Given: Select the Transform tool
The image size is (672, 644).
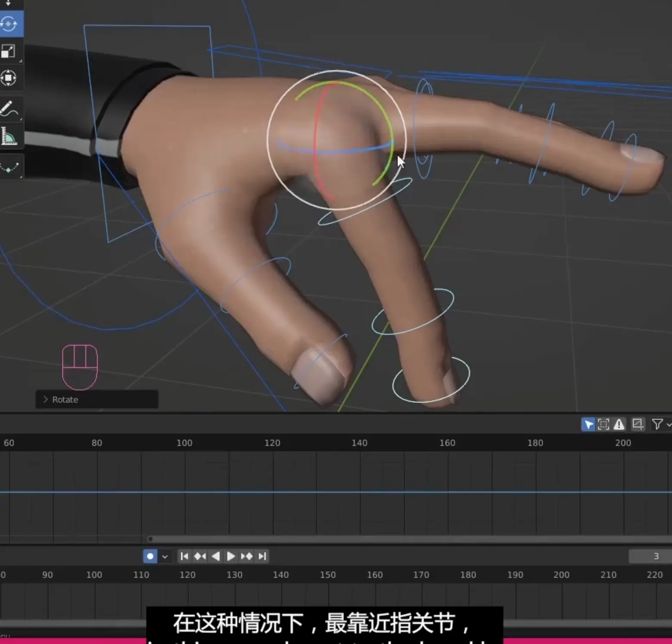Looking at the screenshot, I should (x=9, y=78).
